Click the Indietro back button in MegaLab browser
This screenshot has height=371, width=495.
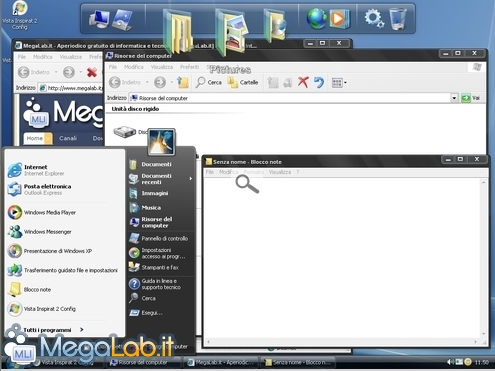33,72
